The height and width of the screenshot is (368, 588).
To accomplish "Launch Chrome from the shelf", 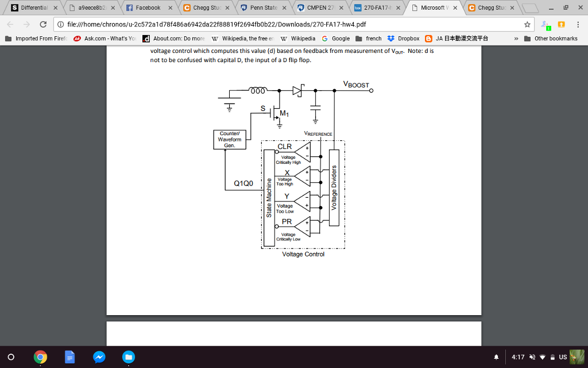I will (x=40, y=357).
